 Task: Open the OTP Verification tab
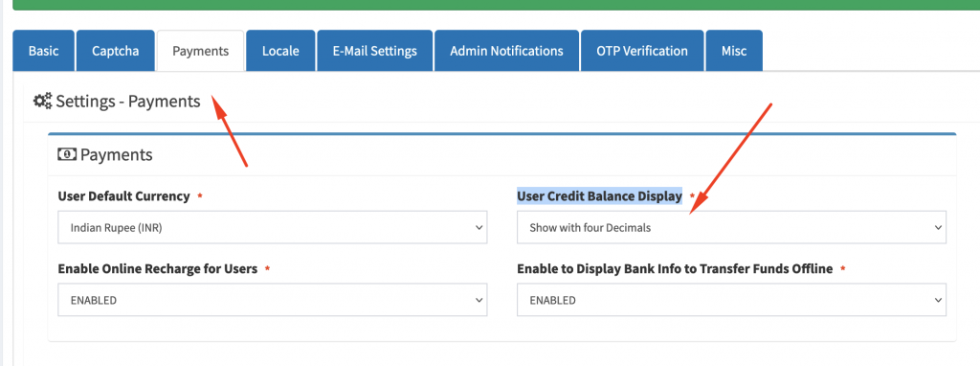(x=642, y=51)
